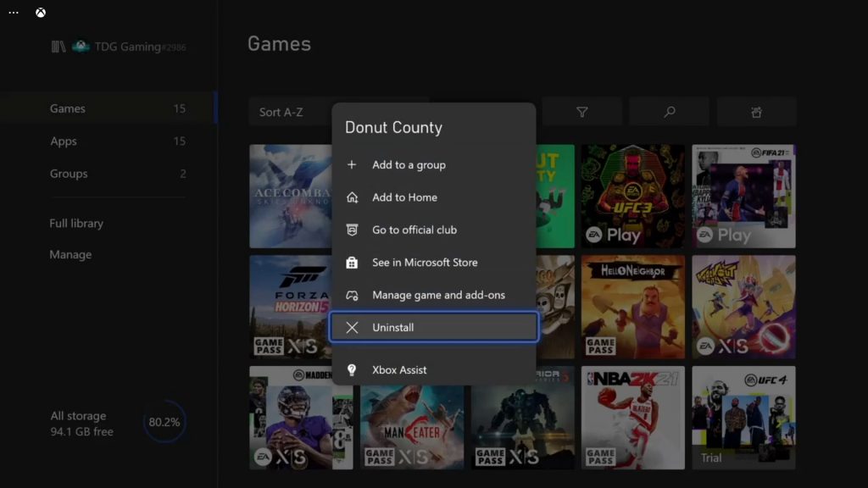Click the plus icon next to Add to a group
The height and width of the screenshot is (488, 868).
(x=352, y=164)
